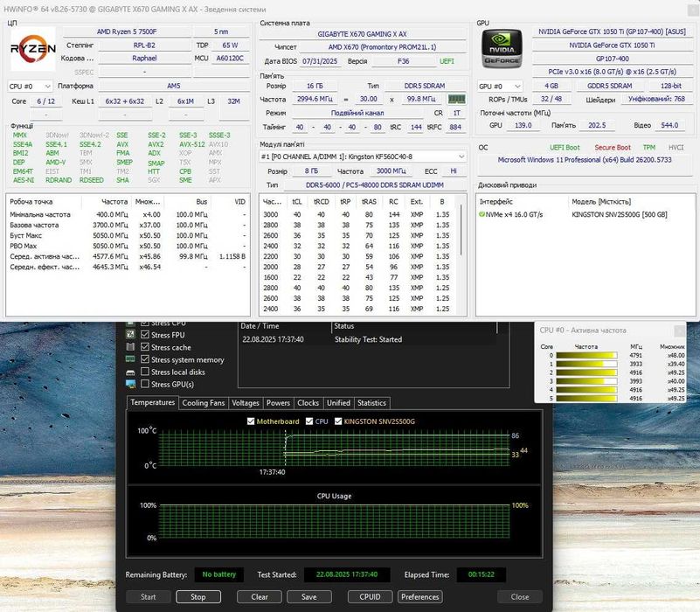The width and height of the screenshot is (700, 612).
Task: Click the green memory module icon
Action: 456,99
